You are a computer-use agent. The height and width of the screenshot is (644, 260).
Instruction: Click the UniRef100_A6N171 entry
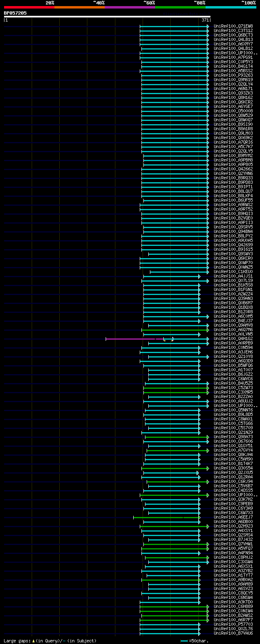pyautogui.click(x=233, y=88)
